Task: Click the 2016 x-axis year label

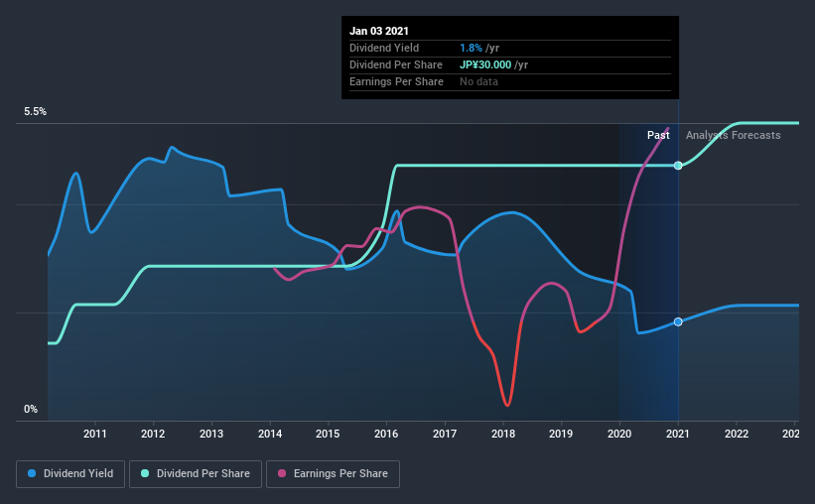Action: tap(386, 434)
